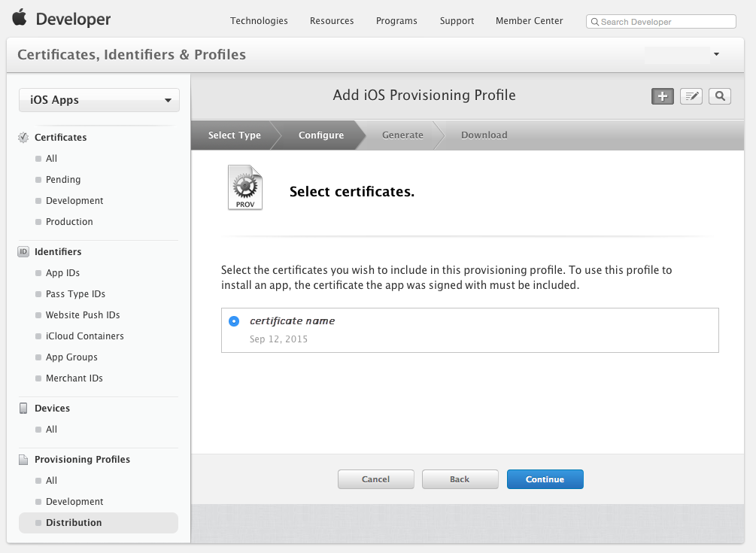Click the Continue button
Image resolution: width=756 pixels, height=553 pixels.
click(x=545, y=479)
